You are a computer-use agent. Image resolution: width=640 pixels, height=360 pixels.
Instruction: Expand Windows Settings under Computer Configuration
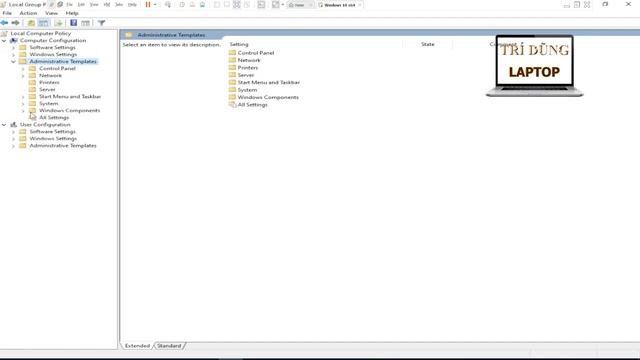tap(13, 54)
